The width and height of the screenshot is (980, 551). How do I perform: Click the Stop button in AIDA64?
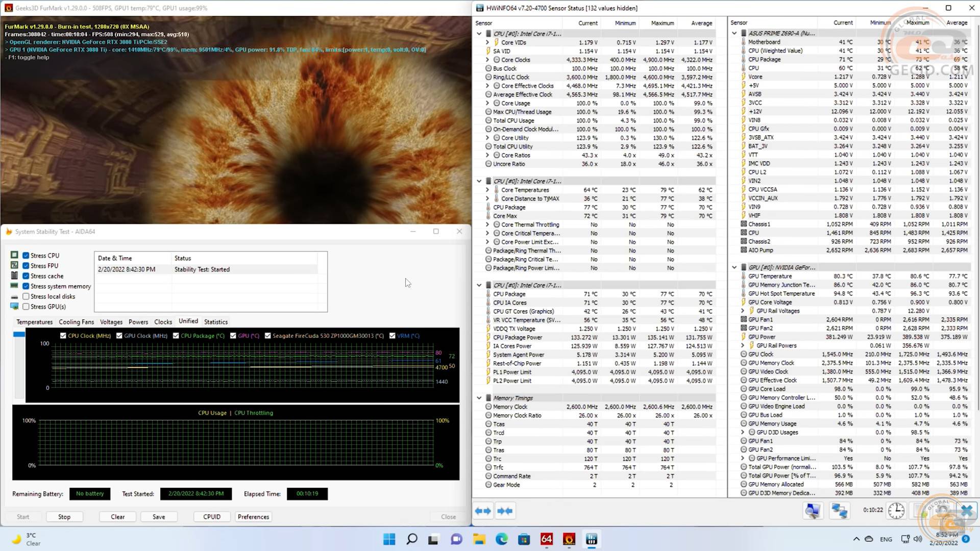[x=64, y=517]
